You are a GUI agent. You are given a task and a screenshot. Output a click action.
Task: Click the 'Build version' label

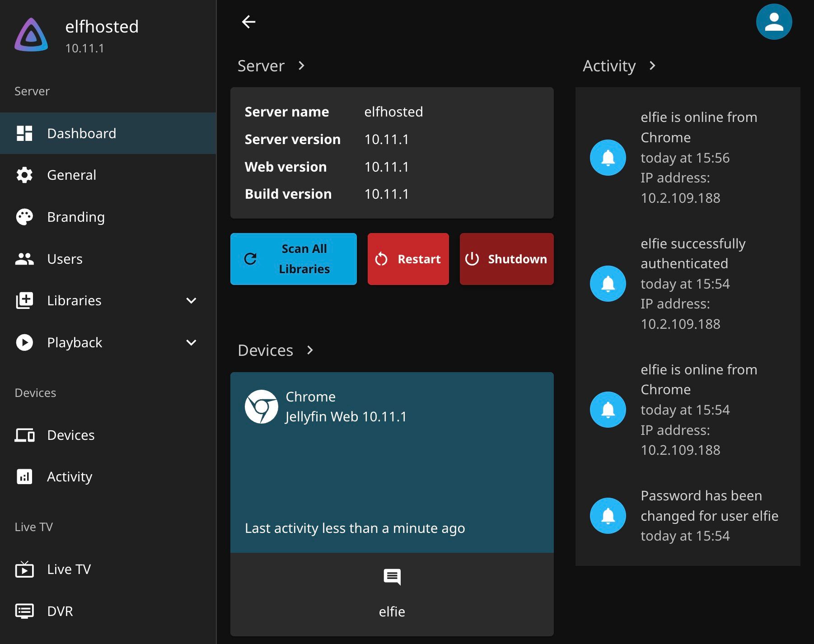288,194
